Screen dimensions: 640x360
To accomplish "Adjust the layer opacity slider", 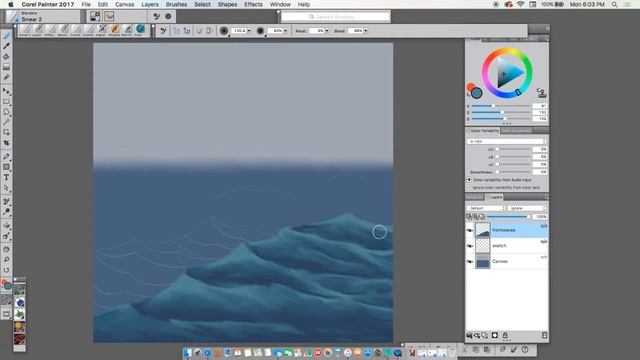I will pyautogui.click(x=509, y=217).
